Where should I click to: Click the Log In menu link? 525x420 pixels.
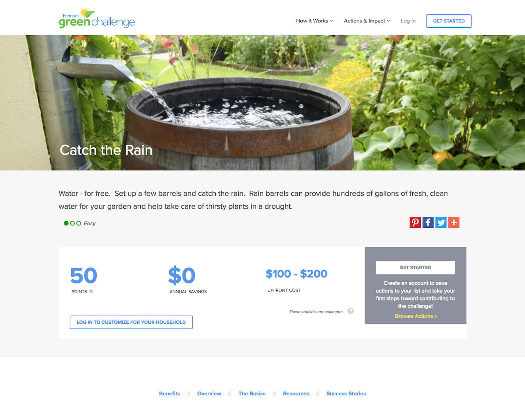coord(408,21)
